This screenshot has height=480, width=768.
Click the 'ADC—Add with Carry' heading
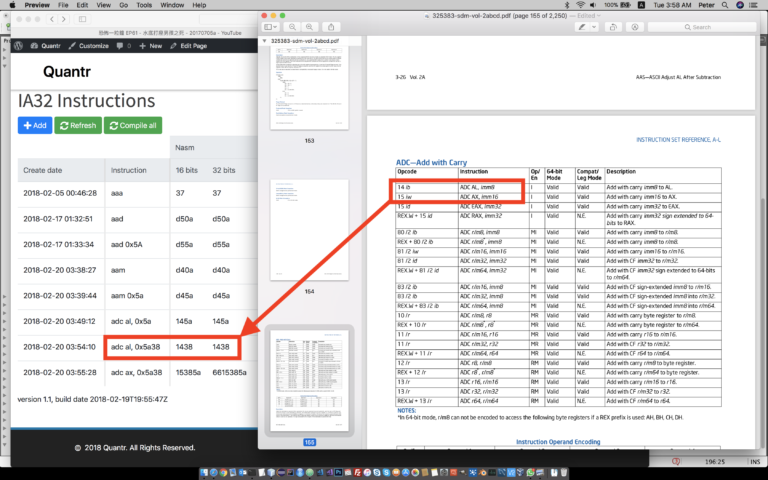tap(431, 162)
